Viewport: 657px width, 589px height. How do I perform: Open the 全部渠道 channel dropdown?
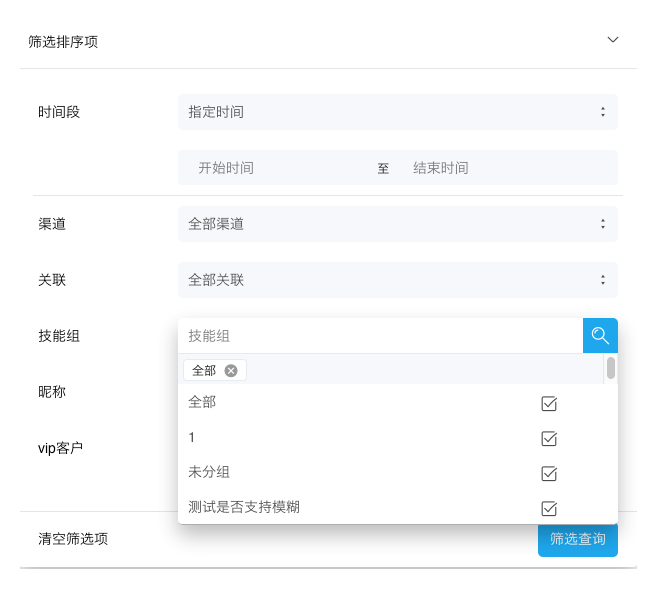click(x=397, y=224)
